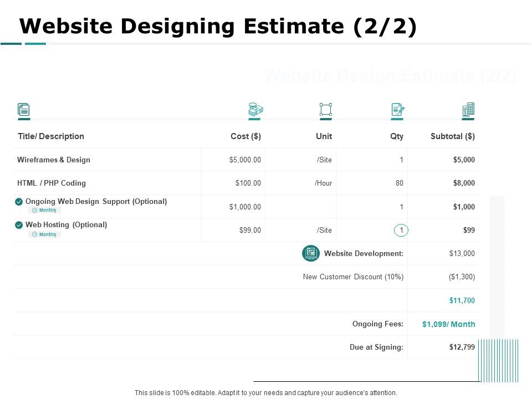The width and height of the screenshot is (532, 399).
Task: Click the $1,099/ Month ongoing fees value
Action: click(x=449, y=324)
